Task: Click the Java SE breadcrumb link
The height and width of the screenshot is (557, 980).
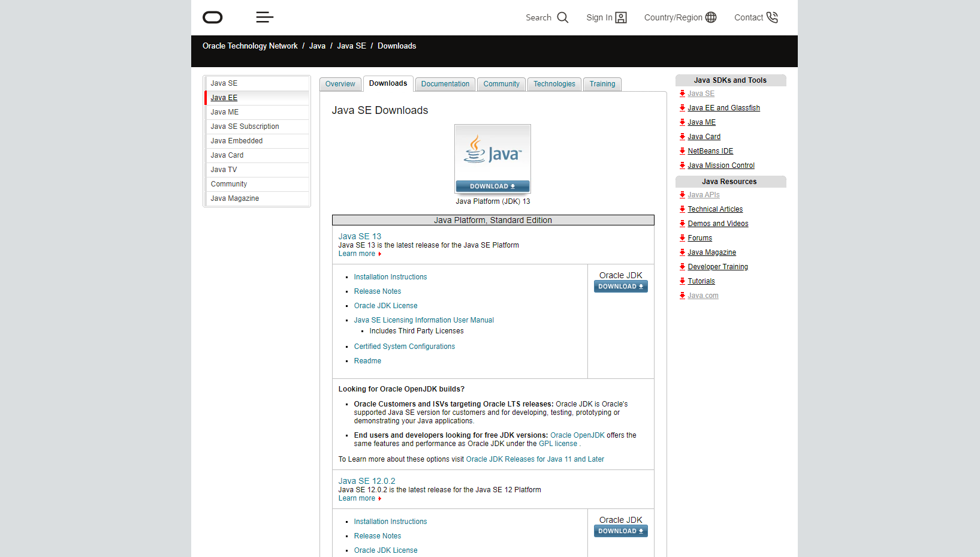Action: [x=351, y=46]
